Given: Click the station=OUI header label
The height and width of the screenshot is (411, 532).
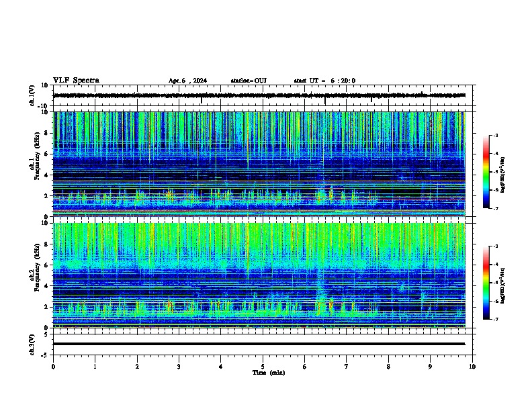Looking at the screenshot, I should [249, 81].
